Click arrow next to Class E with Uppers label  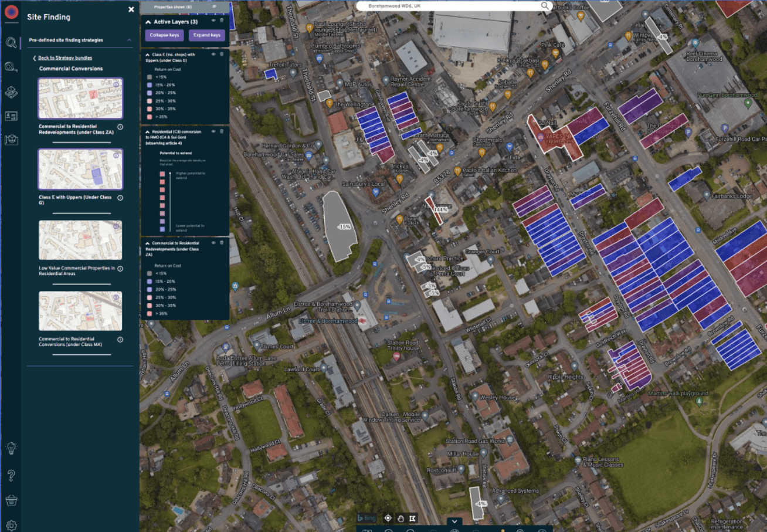[120, 198]
